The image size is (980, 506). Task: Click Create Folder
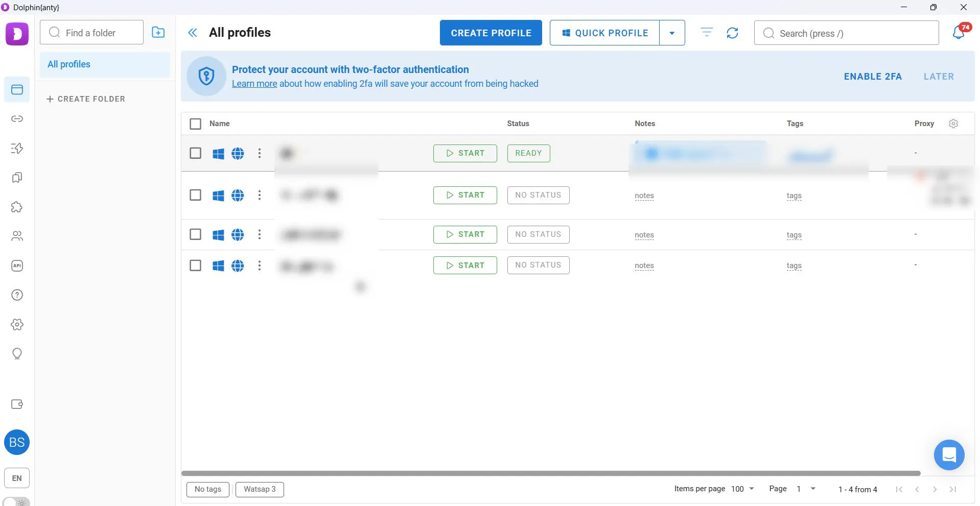(86, 99)
